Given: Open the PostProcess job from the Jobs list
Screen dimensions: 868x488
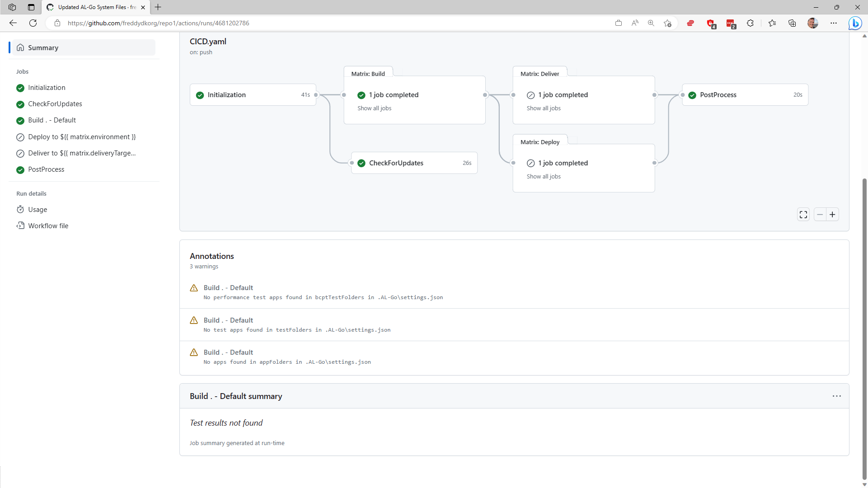Looking at the screenshot, I should [x=46, y=169].
